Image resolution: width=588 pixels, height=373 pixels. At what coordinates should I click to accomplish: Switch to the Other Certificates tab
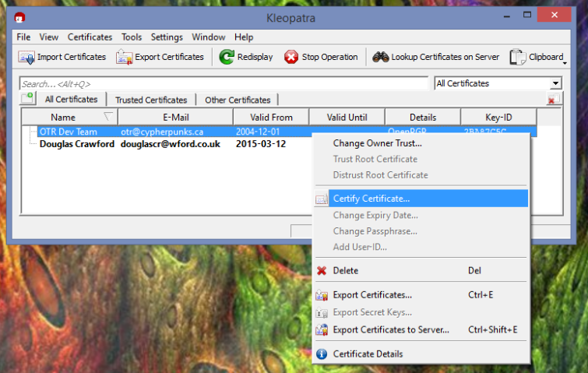[x=238, y=100]
